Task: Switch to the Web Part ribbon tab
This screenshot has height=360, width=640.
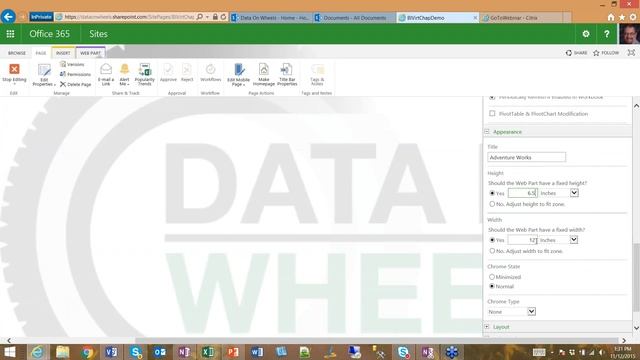Action: pos(90,53)
